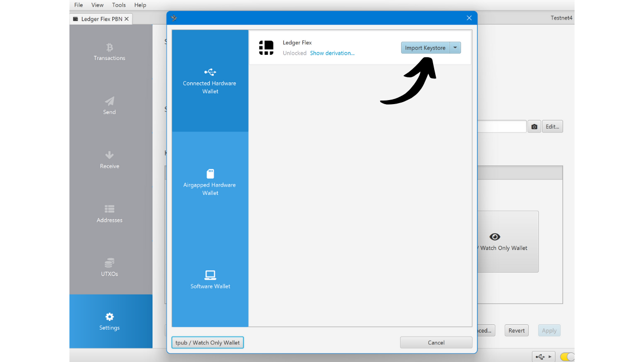Click the camera scan icon

pos(534,127)
